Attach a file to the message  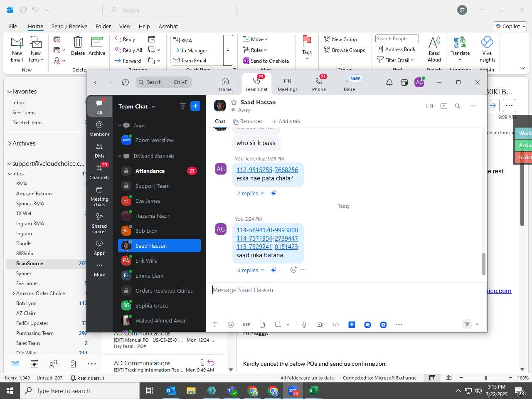[262, 325]
